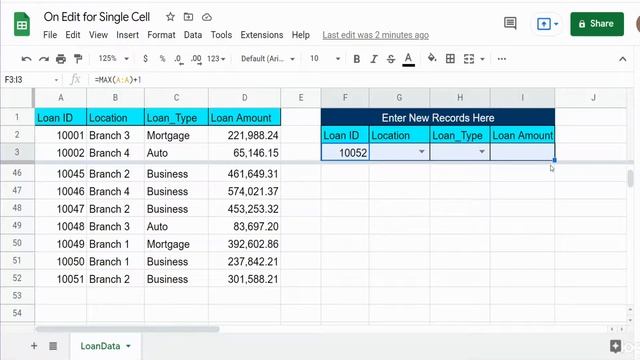This screenshot has width=640, height=360.
Task: Expand the merge cells options arrow
Action: [482, 59]
